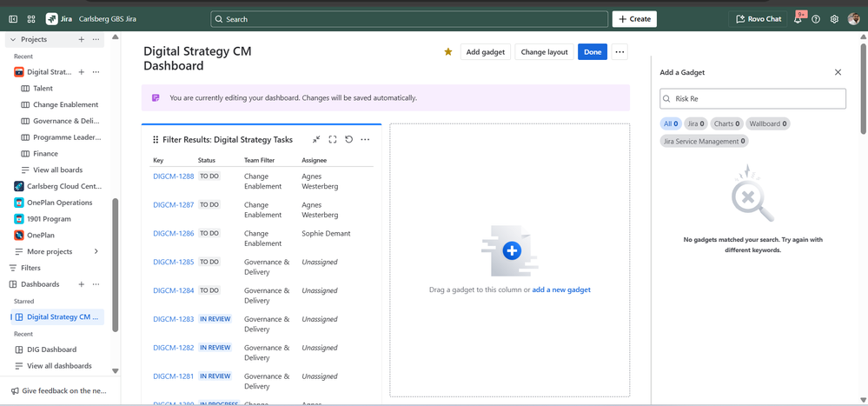868x406 pixels.
Task: Click the Change layout button
Action: [x=544, y=52]
